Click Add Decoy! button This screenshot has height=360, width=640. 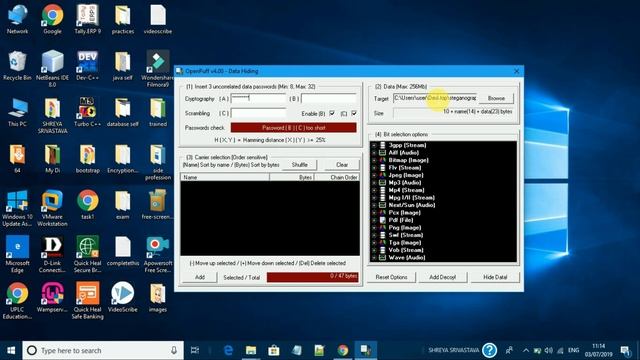442,277
